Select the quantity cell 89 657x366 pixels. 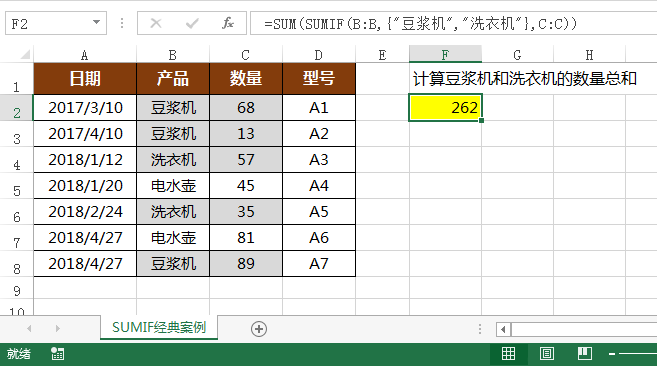point(246,264)
